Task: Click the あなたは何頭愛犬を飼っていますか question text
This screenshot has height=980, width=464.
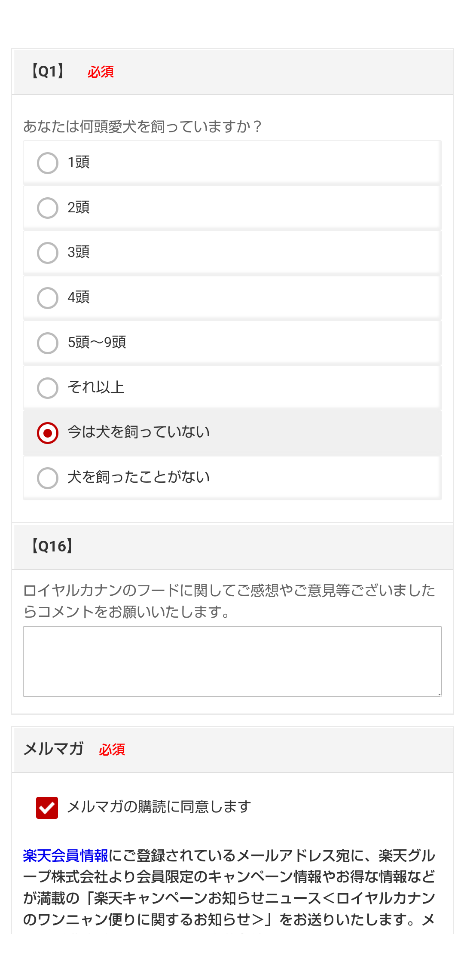Action: click(x=142, y=126)
